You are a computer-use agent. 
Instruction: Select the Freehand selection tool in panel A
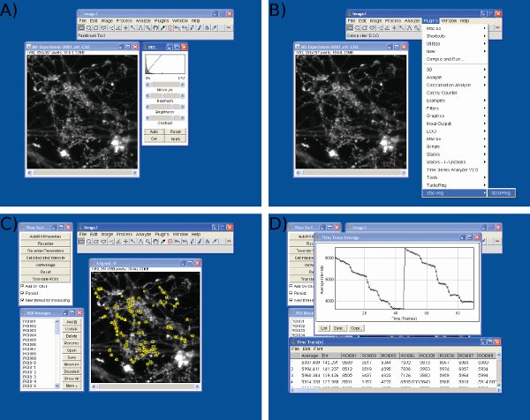click(103, 27)
